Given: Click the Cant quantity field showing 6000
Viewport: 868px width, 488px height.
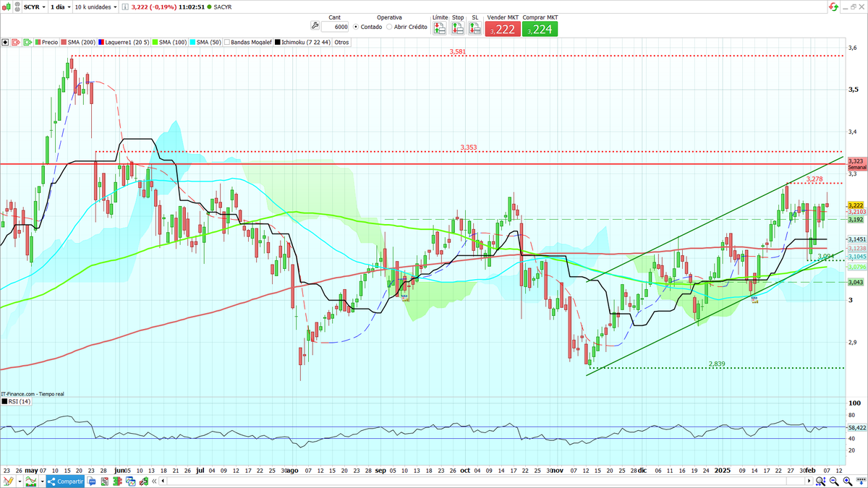Looking at the screenshot, I should [x=335, y=27].
